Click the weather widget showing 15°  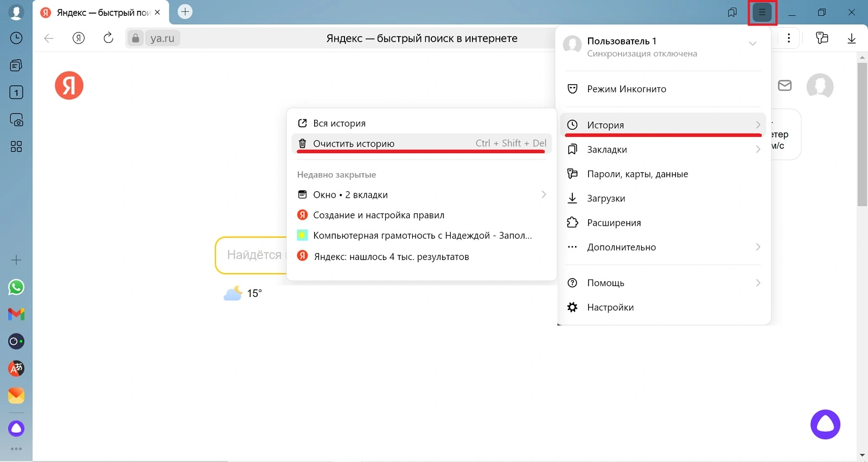click(243, 293)
